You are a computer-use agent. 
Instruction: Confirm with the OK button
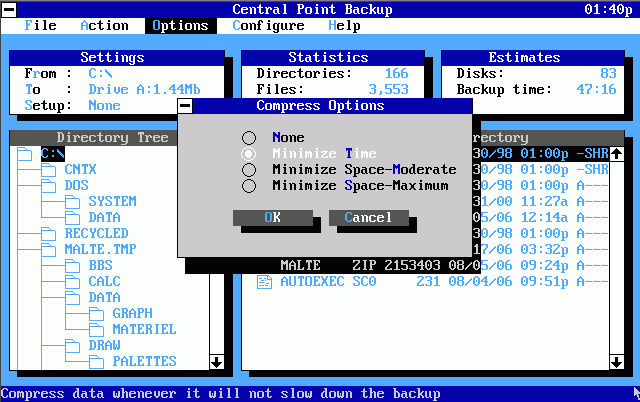tap(273, 218)
